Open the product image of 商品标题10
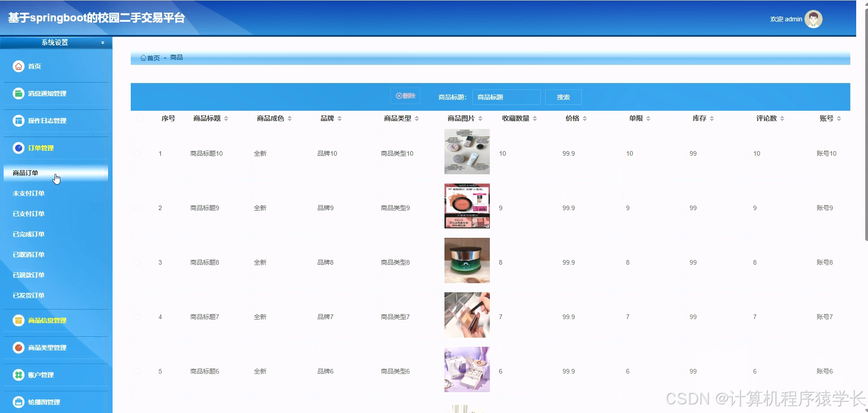Screen dimensions: 868x413 pyautogui.click(x=467, y=152)
